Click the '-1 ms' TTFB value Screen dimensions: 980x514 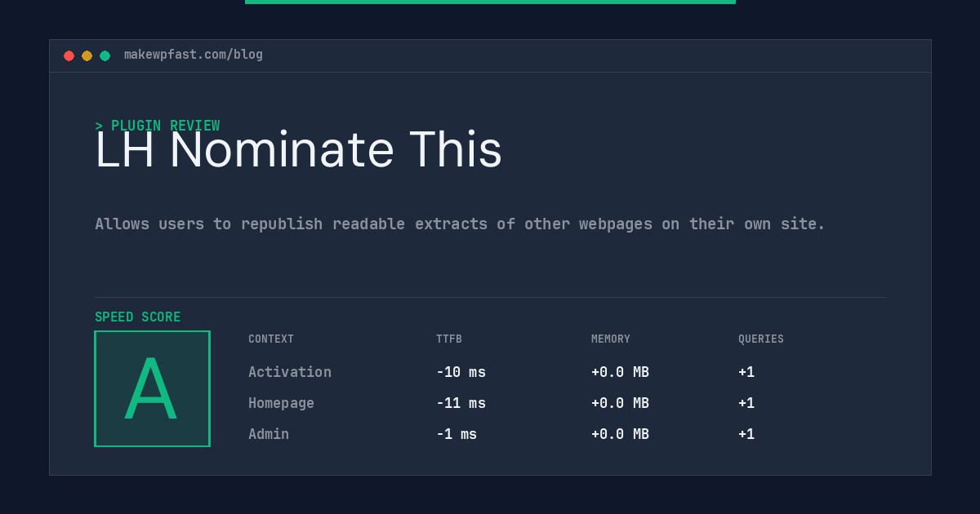(x=457, y=434)
